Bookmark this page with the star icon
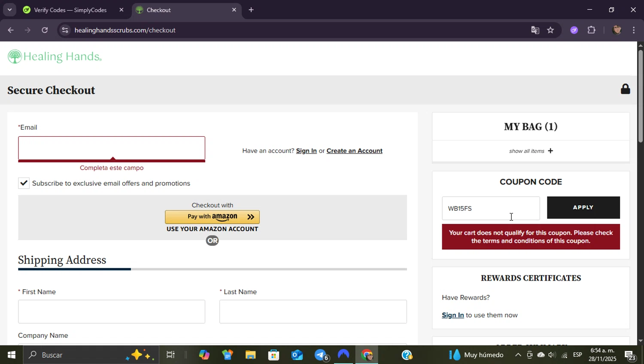This screenshot has width=644, height=364. coord(550,30)
